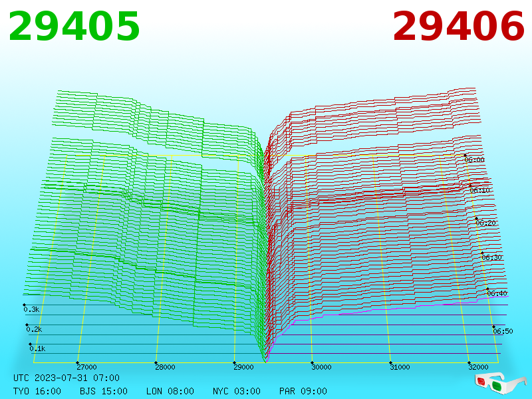Click the 28000 price axis label
The width and height of the screenshot is (532, 399).
[x=165, y=367]
